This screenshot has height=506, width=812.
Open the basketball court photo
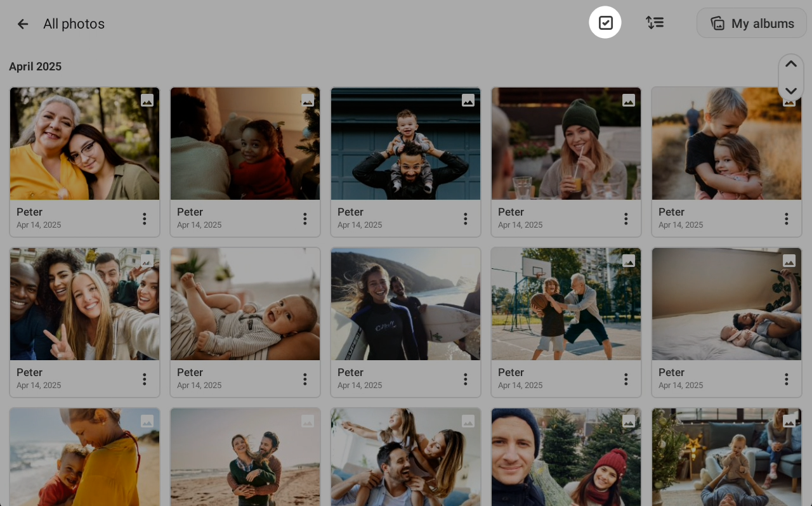coord(566,304)
